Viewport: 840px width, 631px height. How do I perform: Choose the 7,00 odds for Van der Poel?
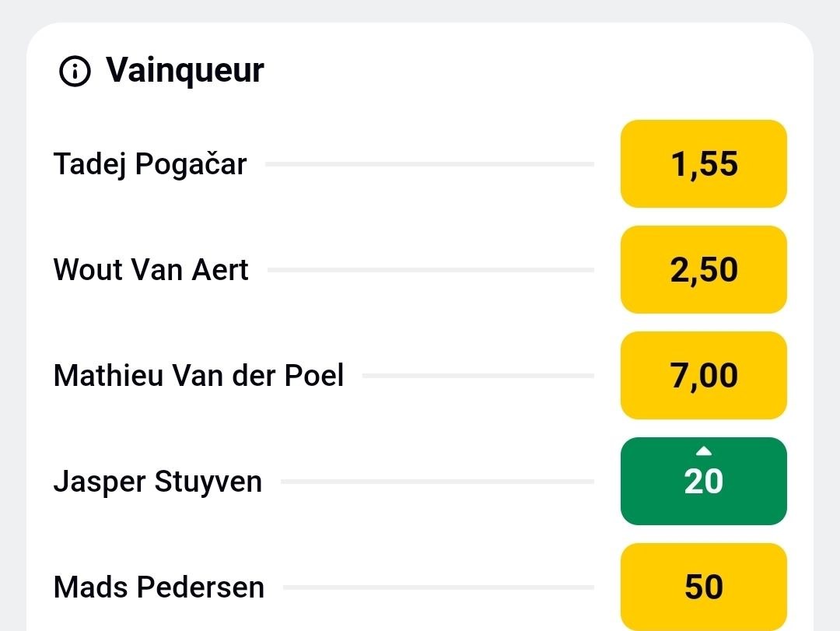pos(703,376)
